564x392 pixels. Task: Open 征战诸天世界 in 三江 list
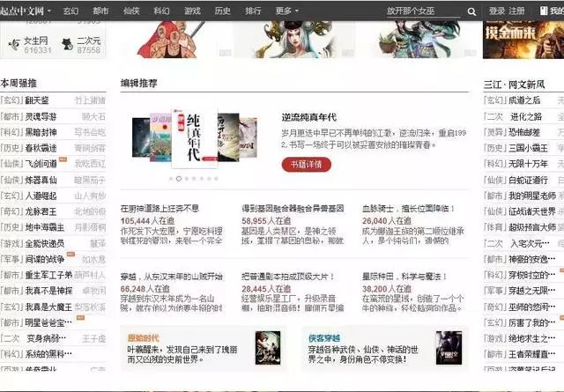532,211
